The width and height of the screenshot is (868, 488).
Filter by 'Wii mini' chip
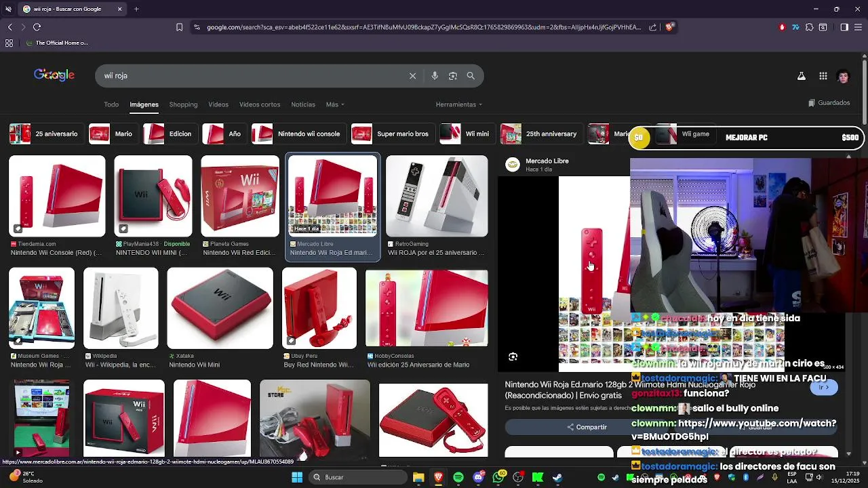point(467,134)
